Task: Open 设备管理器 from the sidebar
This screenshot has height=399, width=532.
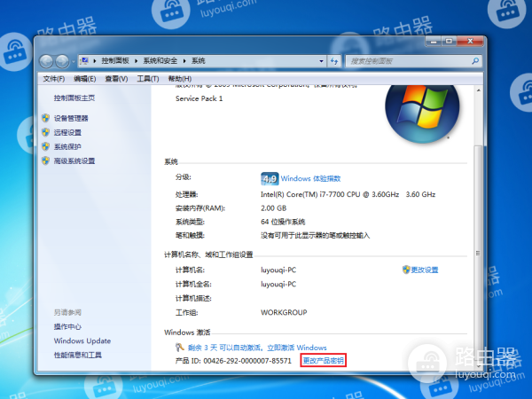Action: click(71, 118)
